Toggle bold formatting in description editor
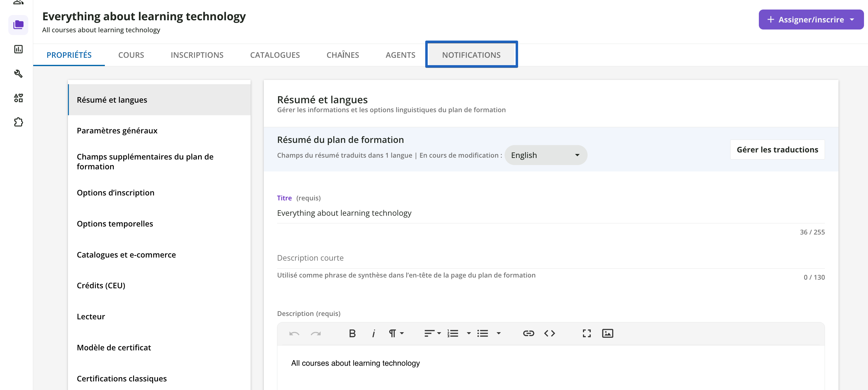868x390 pixels. (352, 333)
